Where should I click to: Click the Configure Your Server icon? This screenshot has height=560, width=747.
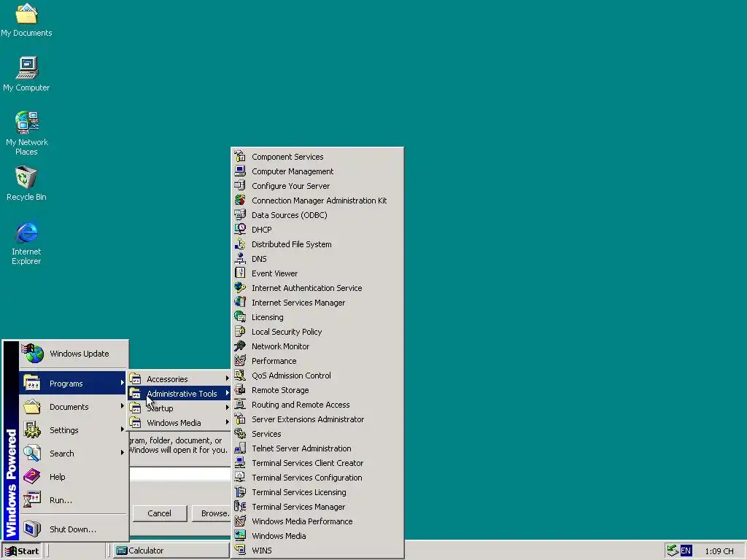240,186
